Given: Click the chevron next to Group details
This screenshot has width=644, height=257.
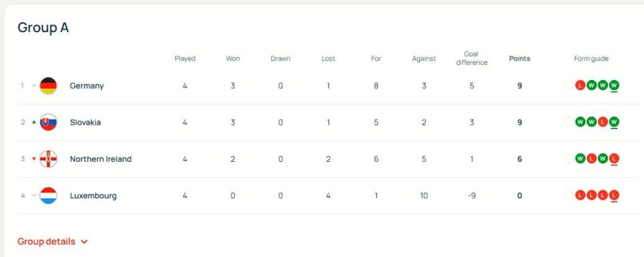Looking at the screenshot, I should (84, 242).
